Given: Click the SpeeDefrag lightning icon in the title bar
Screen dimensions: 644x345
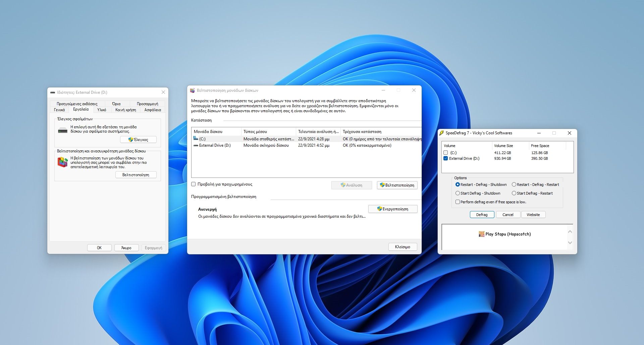Looking at the screenshot, I should point(441,133).
